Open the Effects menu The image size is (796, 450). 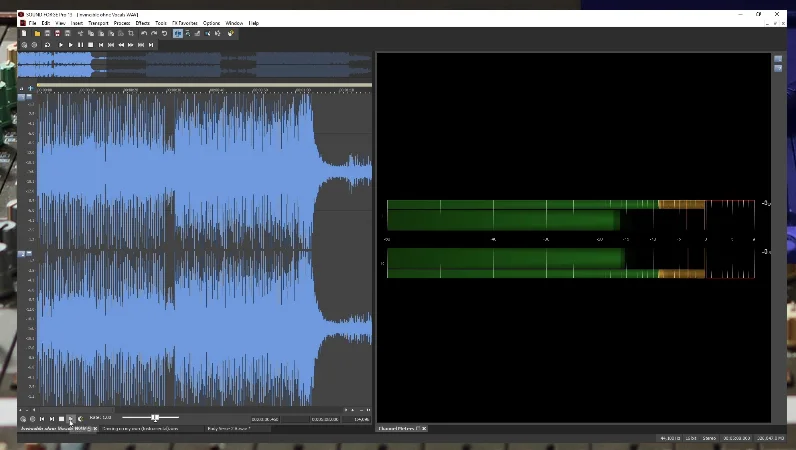pos(143,23)
